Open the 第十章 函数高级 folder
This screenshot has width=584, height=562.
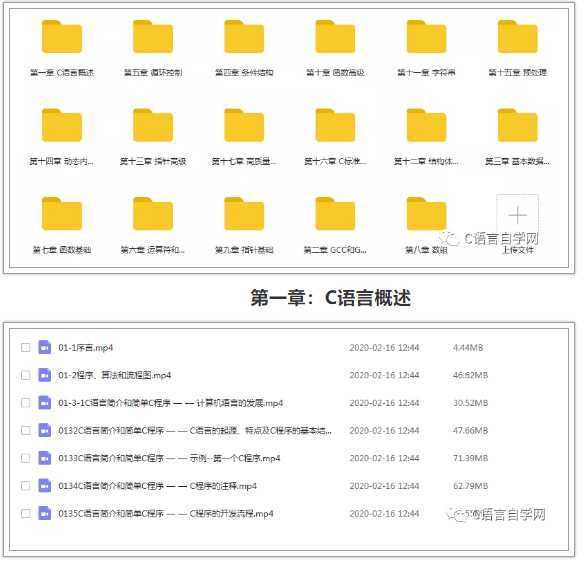335,37
